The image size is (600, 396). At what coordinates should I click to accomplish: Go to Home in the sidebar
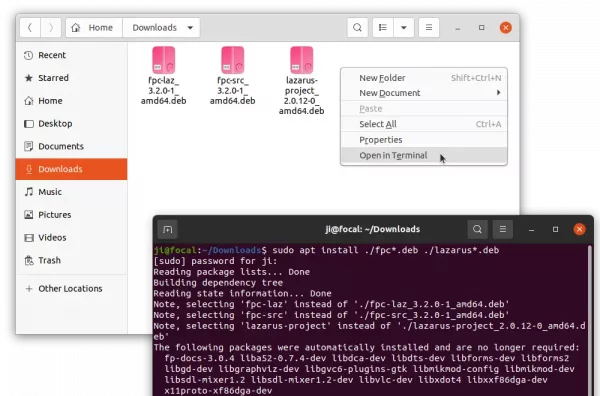[72, 101]
